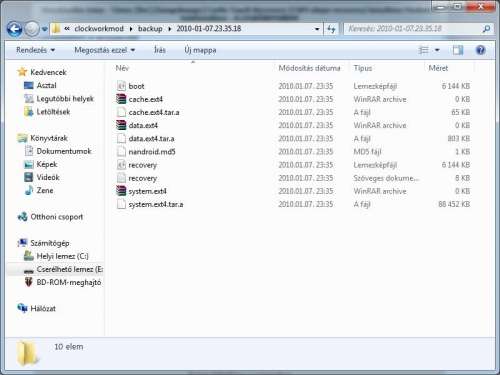Click the Könyvtárak libraries group

49,138
